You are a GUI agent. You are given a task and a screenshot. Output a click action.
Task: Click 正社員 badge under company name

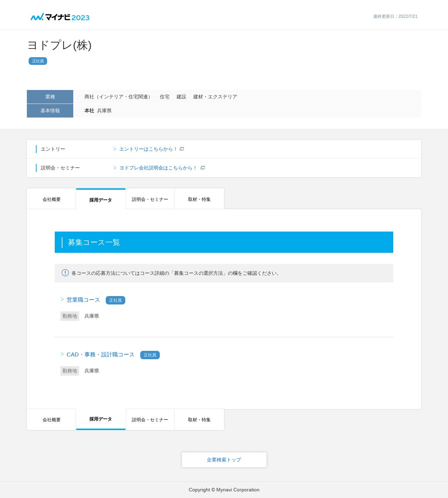pyautogui.click(x=38, y=61)
